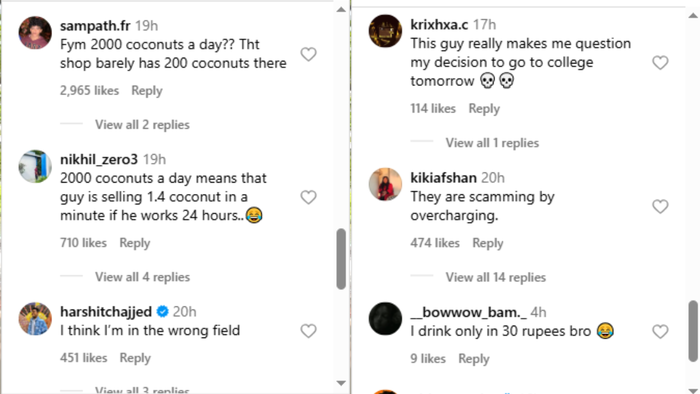Open kikiafshan's profile photo
This screenshot has height=394, width=700.
(385, 184)
